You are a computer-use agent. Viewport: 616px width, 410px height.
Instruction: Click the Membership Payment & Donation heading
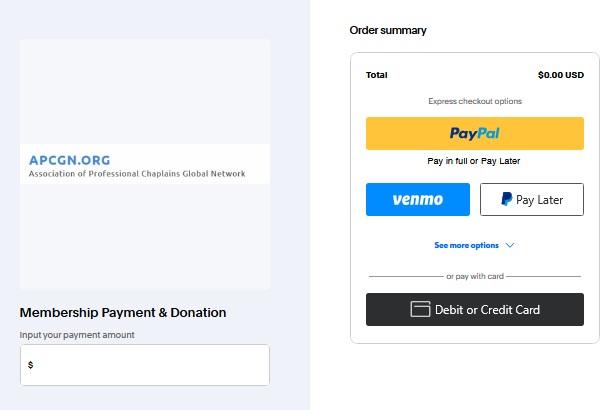coord(123,313)
